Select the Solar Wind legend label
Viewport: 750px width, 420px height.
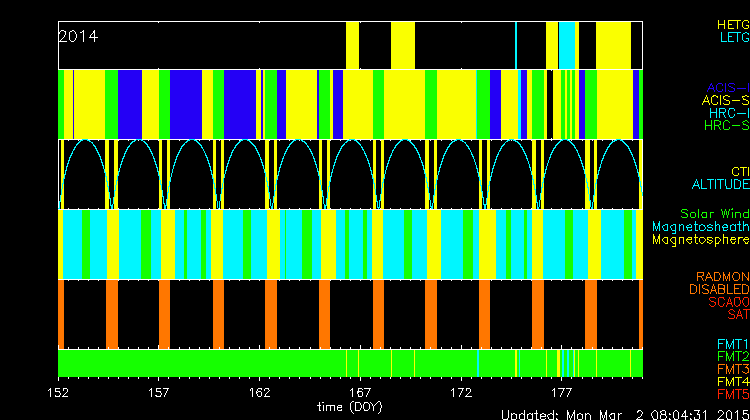714,214
